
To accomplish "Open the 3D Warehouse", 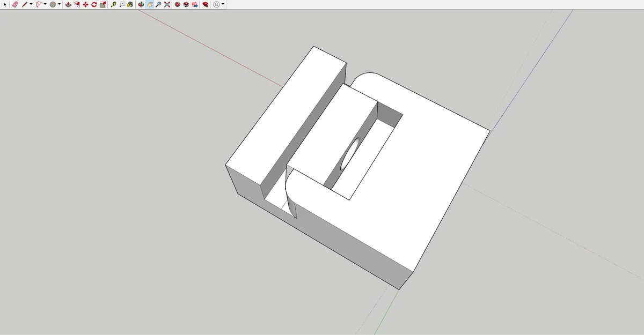I will click(x=178, y=4).
